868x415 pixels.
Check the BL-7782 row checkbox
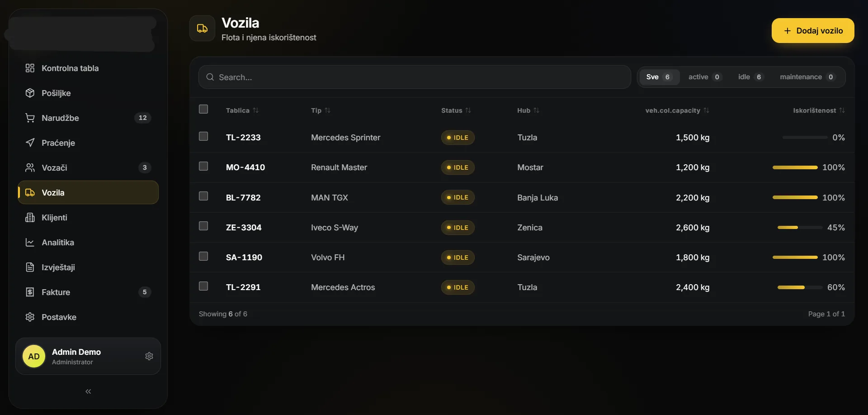pos(203,196)
